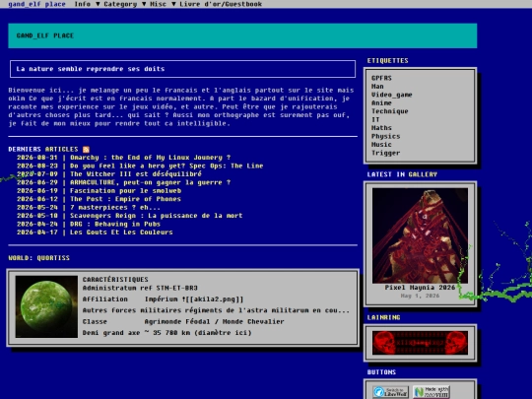The width and height of the screenshot is (532, 399).
Task: Open article Fascination pour le smolweb
Action: click(x=125, y=191)
